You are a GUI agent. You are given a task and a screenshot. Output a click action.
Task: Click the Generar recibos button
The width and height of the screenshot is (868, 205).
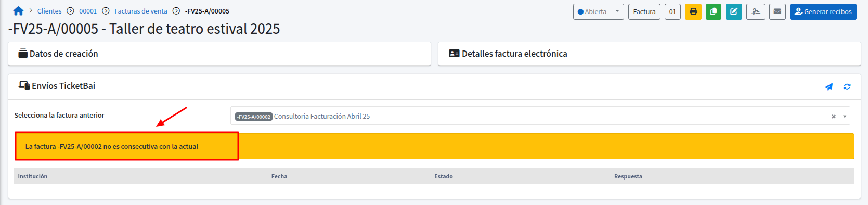point(823,11)
